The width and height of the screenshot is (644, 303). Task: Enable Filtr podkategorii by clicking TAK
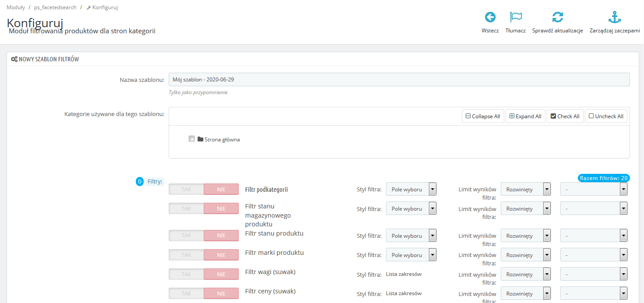(186, 189)
